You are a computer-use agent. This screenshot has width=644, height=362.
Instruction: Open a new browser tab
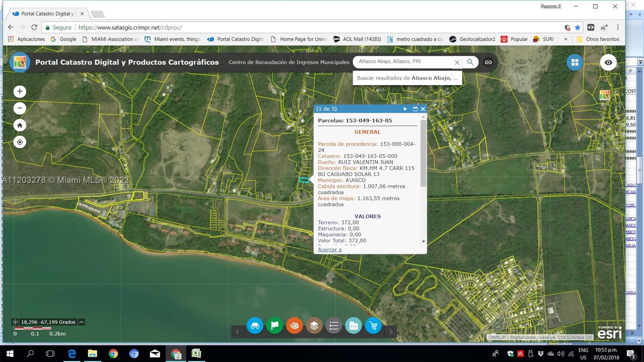click(x=98, y=14)
